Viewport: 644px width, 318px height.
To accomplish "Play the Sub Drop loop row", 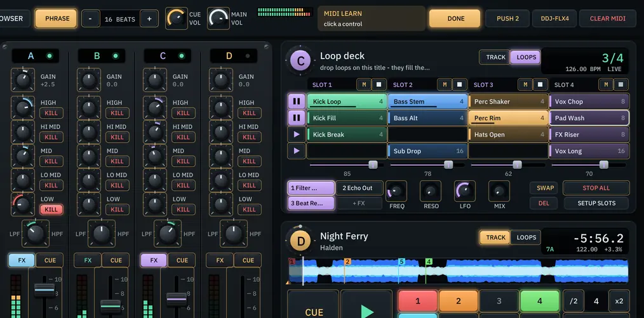I will [296, 150].
